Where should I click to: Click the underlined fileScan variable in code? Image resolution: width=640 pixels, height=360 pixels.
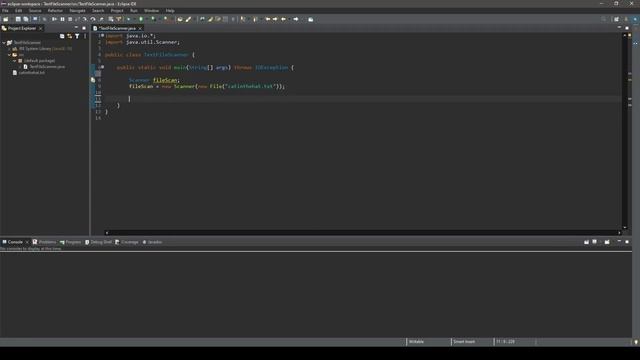click(165, 80)
